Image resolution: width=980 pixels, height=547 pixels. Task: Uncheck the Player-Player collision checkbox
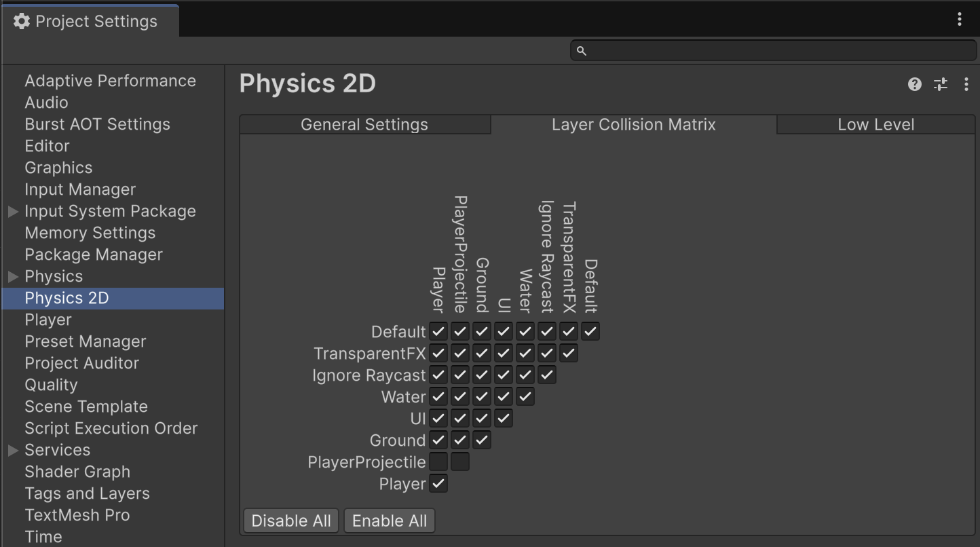click(x=438, y=484)
